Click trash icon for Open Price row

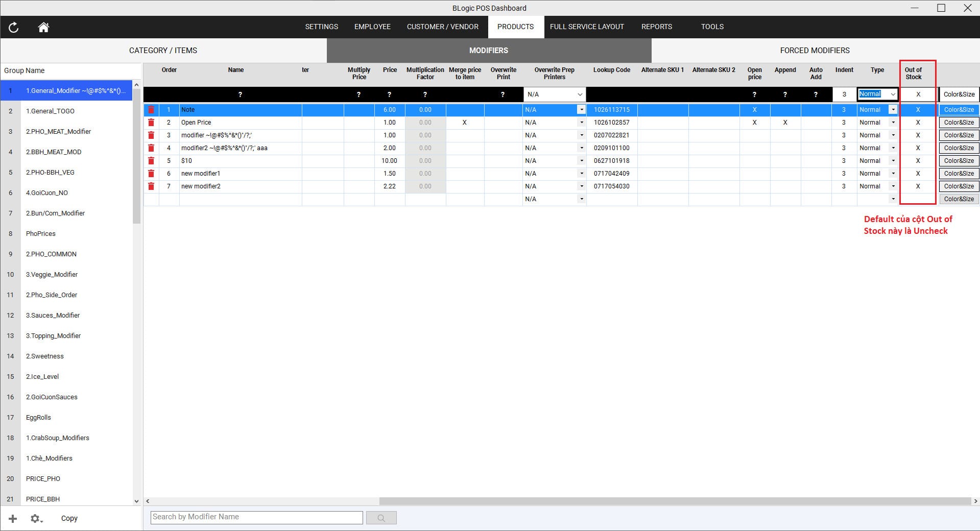[x=151, y=123]
